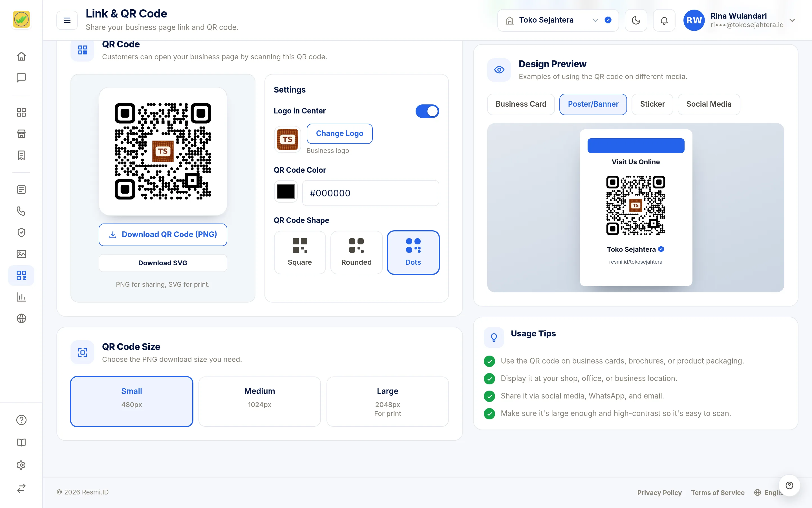The image size is (812, 508).
Task: Click the Download SVG button
Action: (163, 263)
